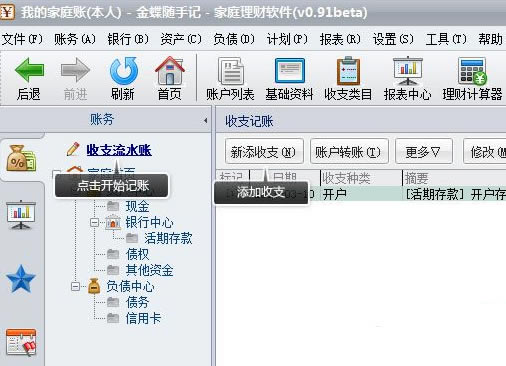Click the green 后退 back arrow icon
The height and width of the screenshot is (366, 506).
click(29, 70)
